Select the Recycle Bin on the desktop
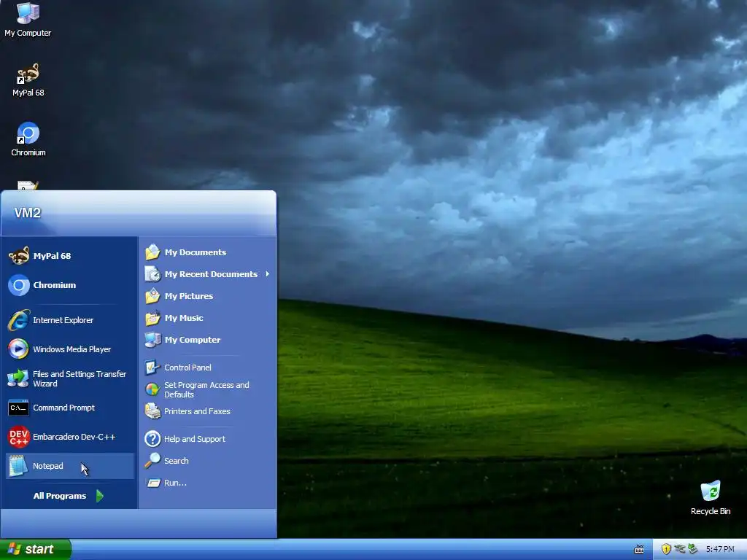The image size is (747, 560). click(x=711, y=498)
